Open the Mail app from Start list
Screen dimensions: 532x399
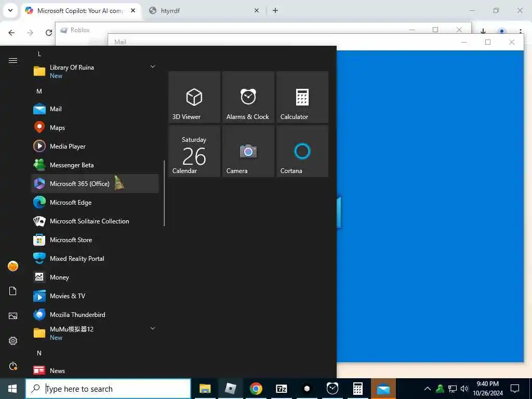[x=95, y=109]
